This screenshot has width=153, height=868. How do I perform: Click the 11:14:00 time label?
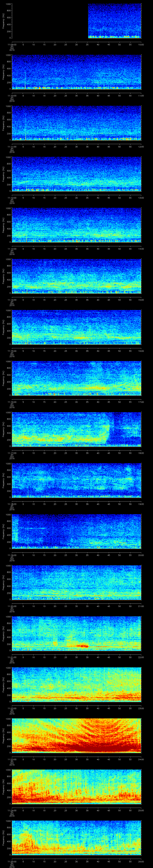click(x=12, y=300)
